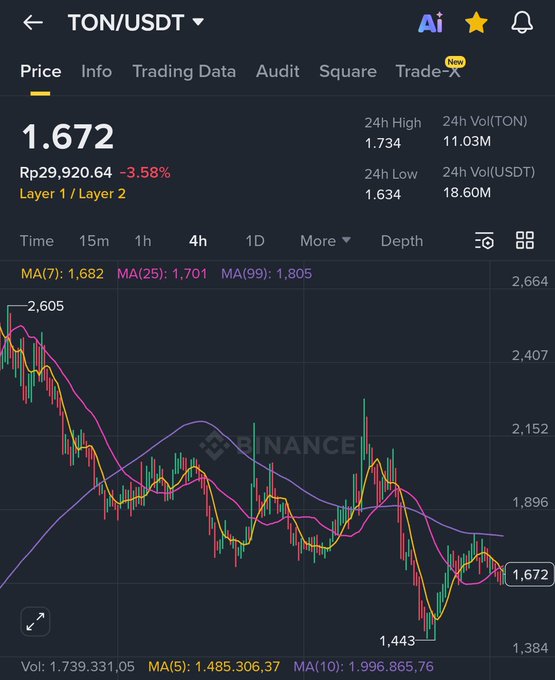Tap the MA(25): 1,701 indicator label

point(162,274)
